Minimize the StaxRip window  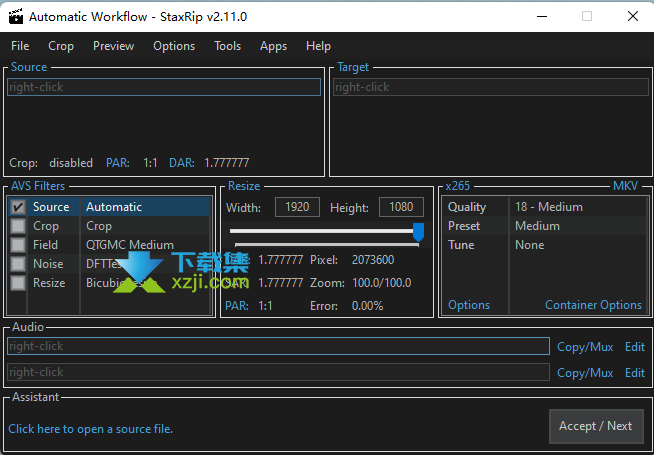click(542, 16)
